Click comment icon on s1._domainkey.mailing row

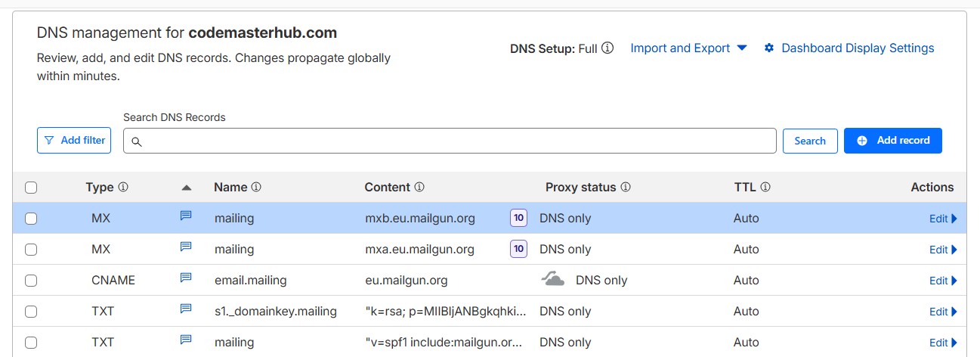185,309
